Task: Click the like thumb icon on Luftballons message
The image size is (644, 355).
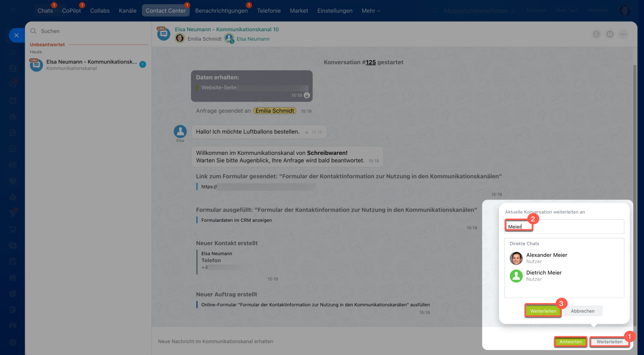Action: click(306, 132)
